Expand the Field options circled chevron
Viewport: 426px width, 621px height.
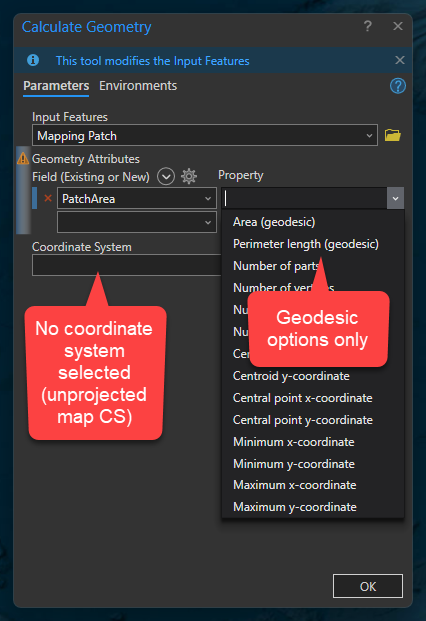[x=166, y=176]
